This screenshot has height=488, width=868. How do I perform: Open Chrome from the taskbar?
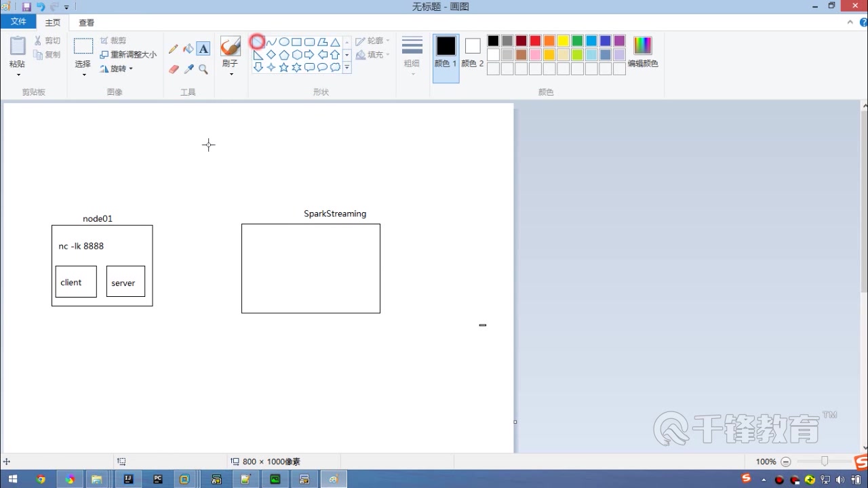point(41,479)
